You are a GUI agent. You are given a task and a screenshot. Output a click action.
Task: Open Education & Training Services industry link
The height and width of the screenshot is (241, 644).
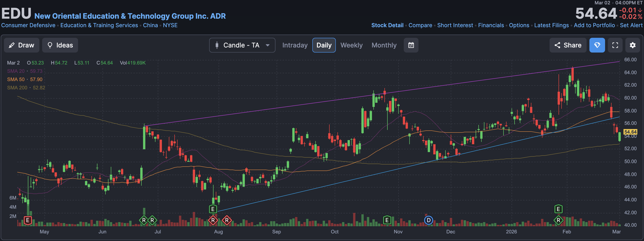pos(99,25)
